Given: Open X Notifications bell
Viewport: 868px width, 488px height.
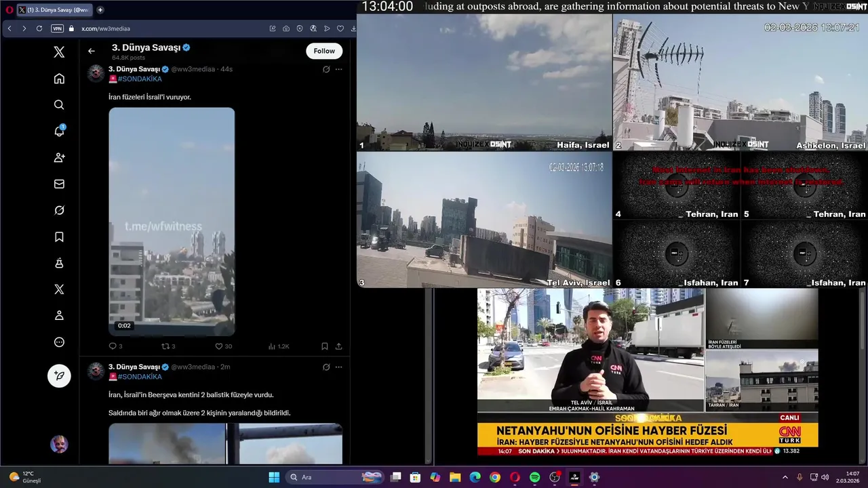Looking at the screenshot, I should click(x=59, y=131).
